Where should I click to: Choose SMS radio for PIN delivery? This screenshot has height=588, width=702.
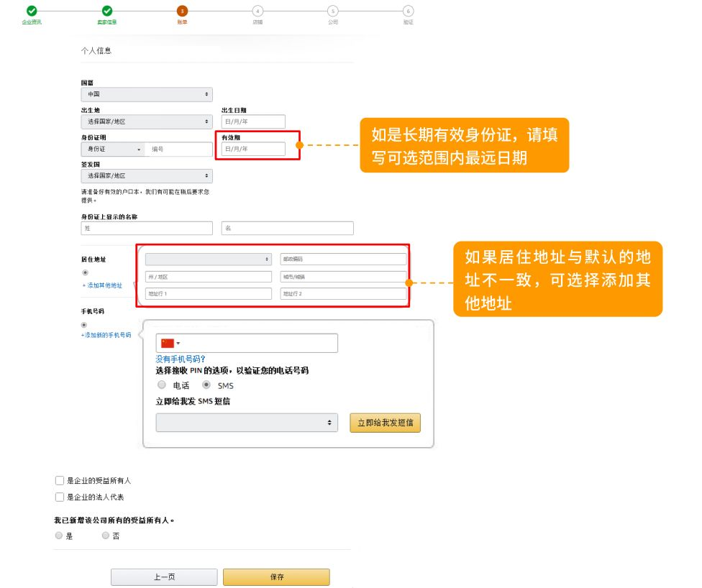[206, 385]
